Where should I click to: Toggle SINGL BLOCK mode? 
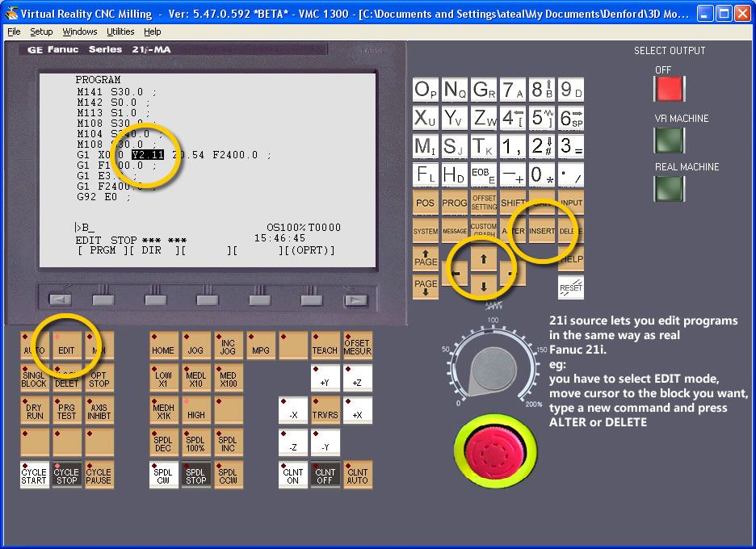pyautogui.click(x=34, y=377)
